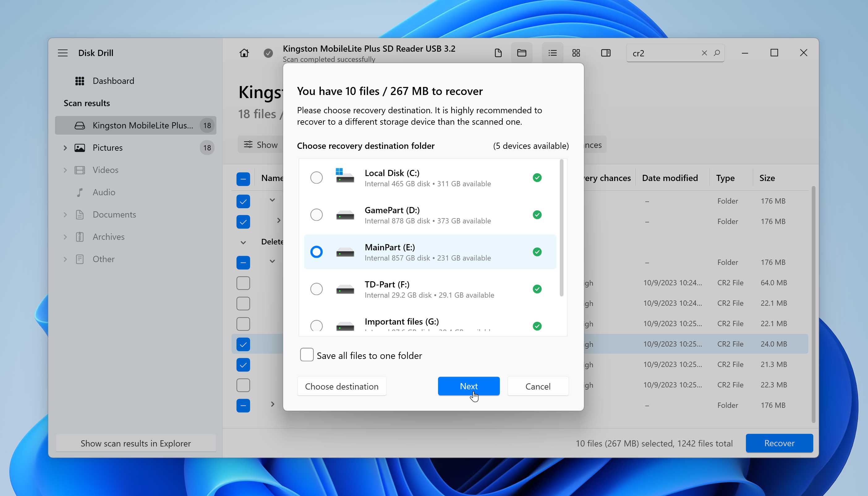This screenshot has width=868, height=496.
Task: Select Kingston MobileLite Plus scan result
Action: pos(135,125)
